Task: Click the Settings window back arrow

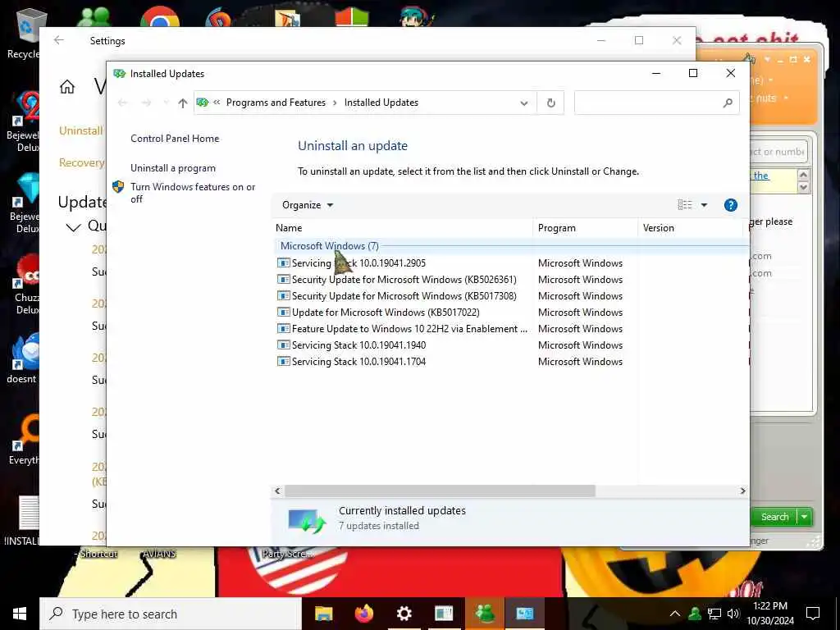Action: pos(59,40)
